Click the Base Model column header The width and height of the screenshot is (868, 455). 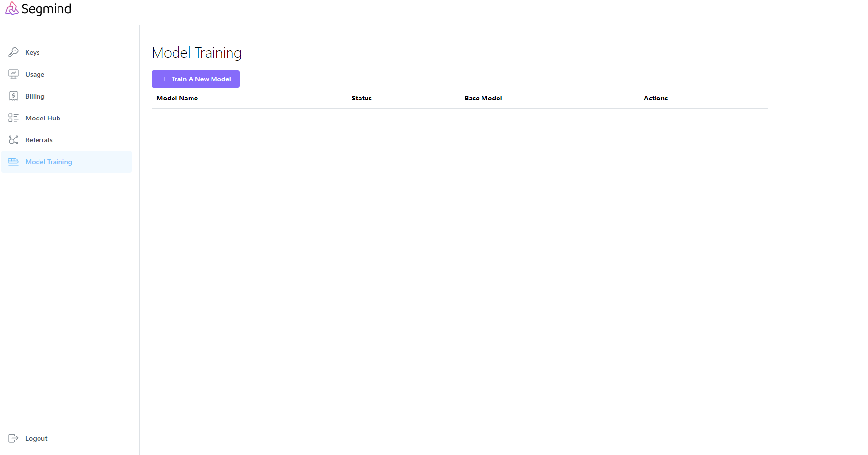(x=483, y=98)
